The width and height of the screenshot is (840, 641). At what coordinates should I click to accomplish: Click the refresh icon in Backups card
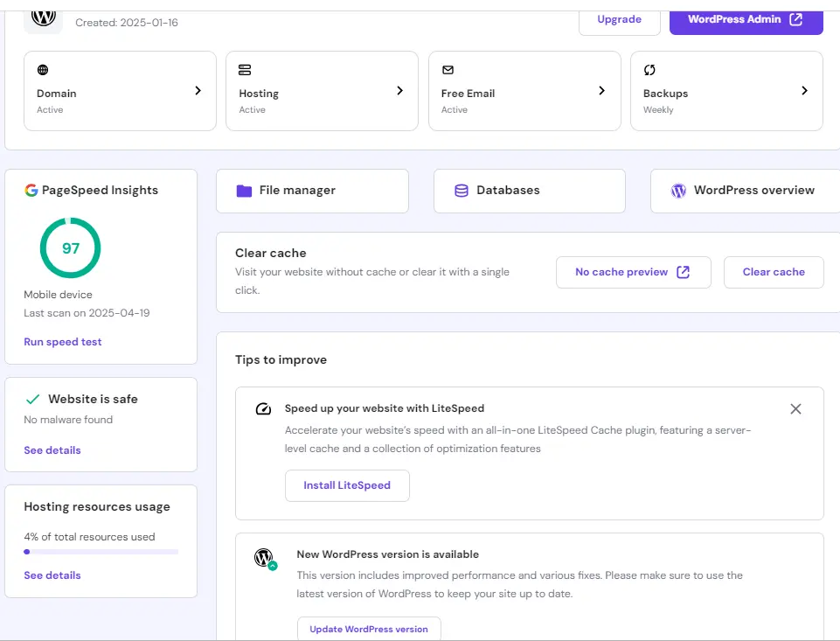pos(649,70)
